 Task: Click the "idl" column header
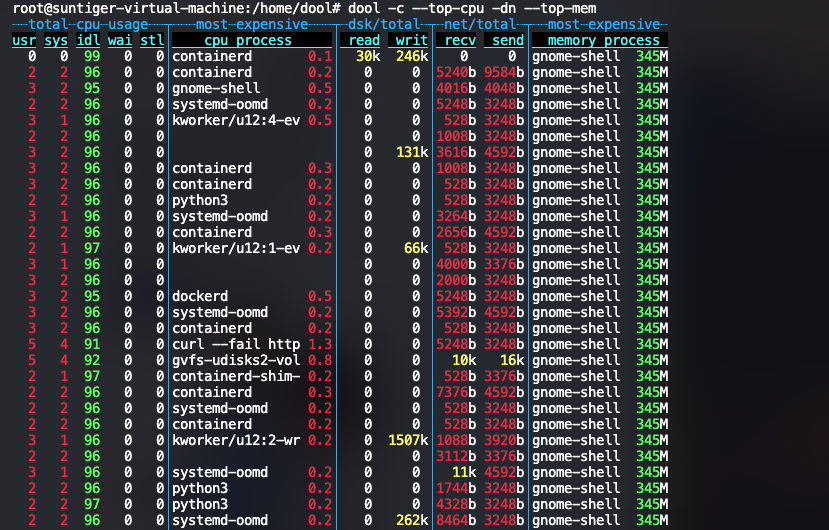(88, 40)
